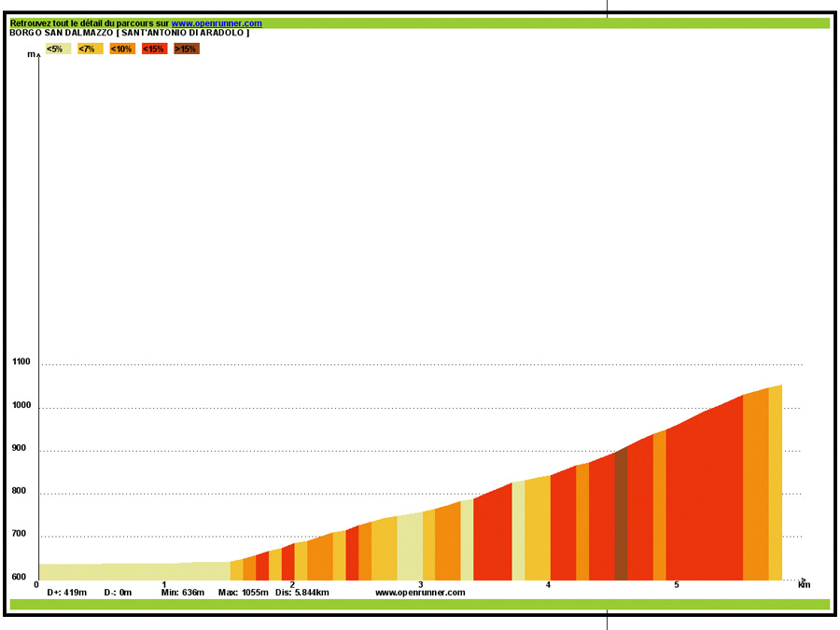Click the <10% orange legend swatch
840x630 pixels.
tap(122, 49)
